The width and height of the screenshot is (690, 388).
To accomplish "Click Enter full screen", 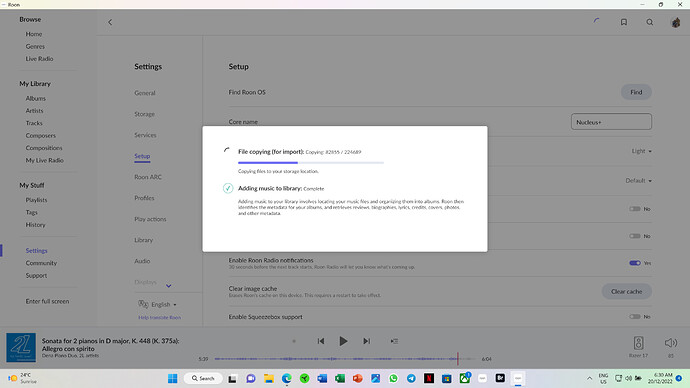I will [x=47, y=301].
